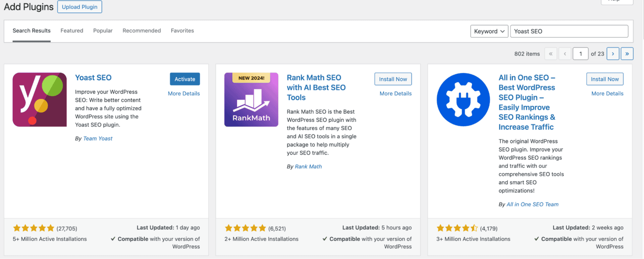Jump to first results page arrow
Image resolution: width=644 pixels, height=259 pixels.
[x=551, y=54]
